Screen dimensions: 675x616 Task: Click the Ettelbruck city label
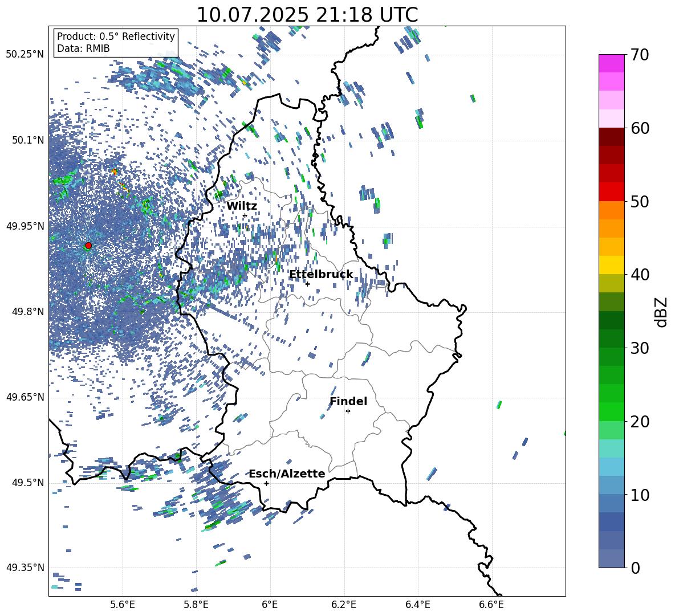tap(321, 275)
